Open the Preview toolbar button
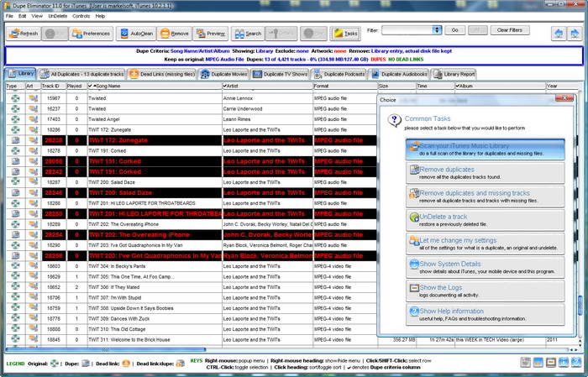588x377 pixels. [x=211, y=34]
